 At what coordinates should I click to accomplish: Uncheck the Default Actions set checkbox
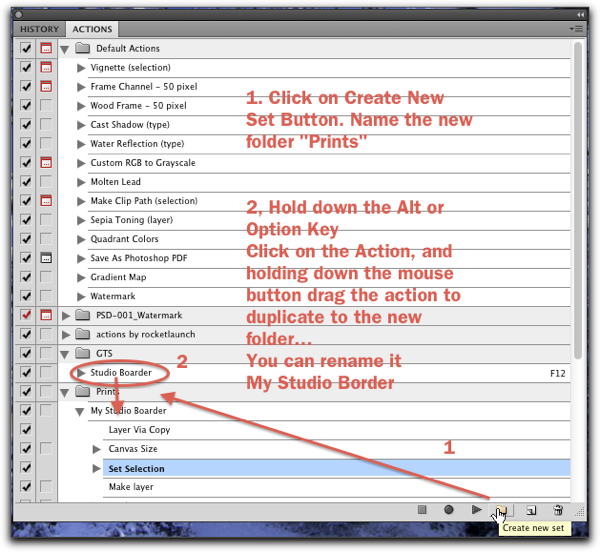26,49
